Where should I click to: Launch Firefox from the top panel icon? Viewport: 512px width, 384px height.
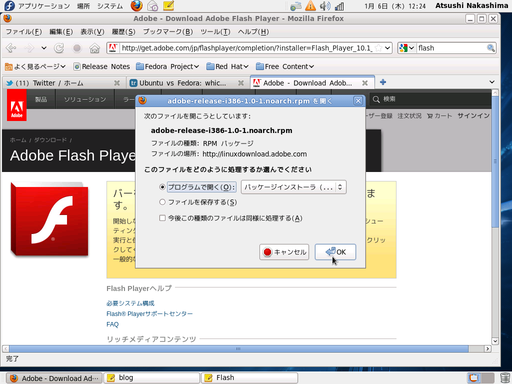click(x=136, y=6)
